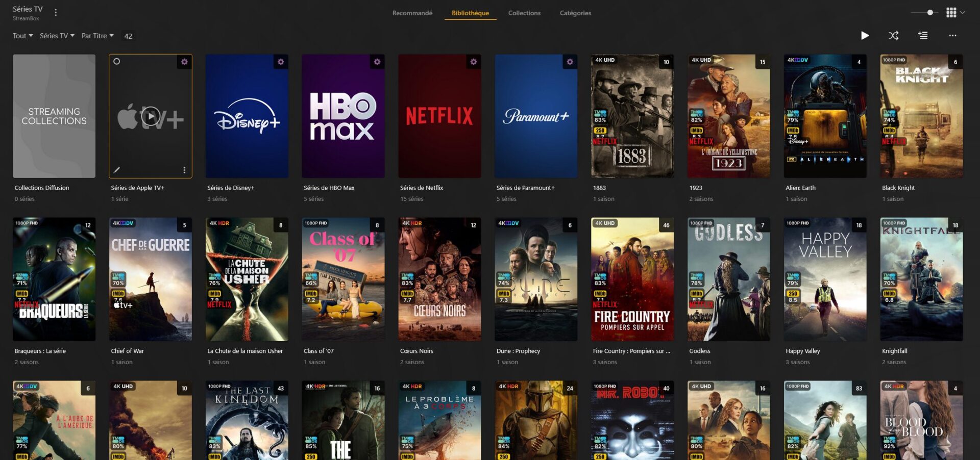The image size is (980, 460).
Task: Open the 1923 series poster
Action: coord(729,116)
